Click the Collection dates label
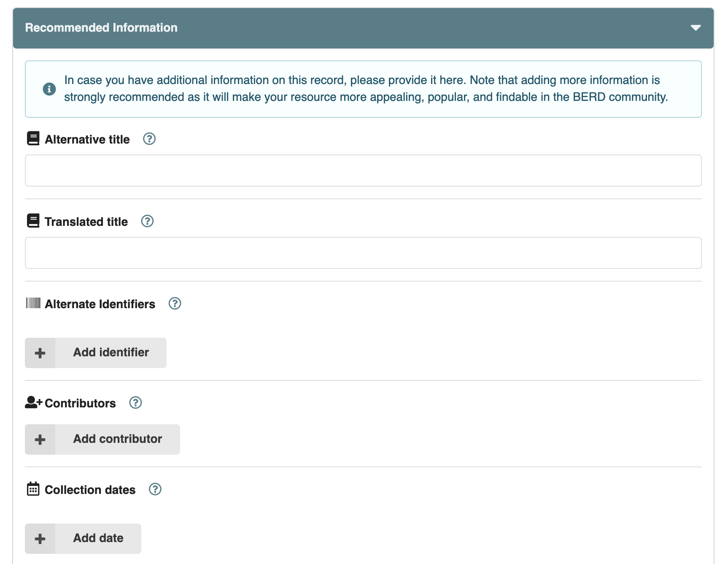Image resolution: width=728 pixels, height=564 pixels. [90, 490]
